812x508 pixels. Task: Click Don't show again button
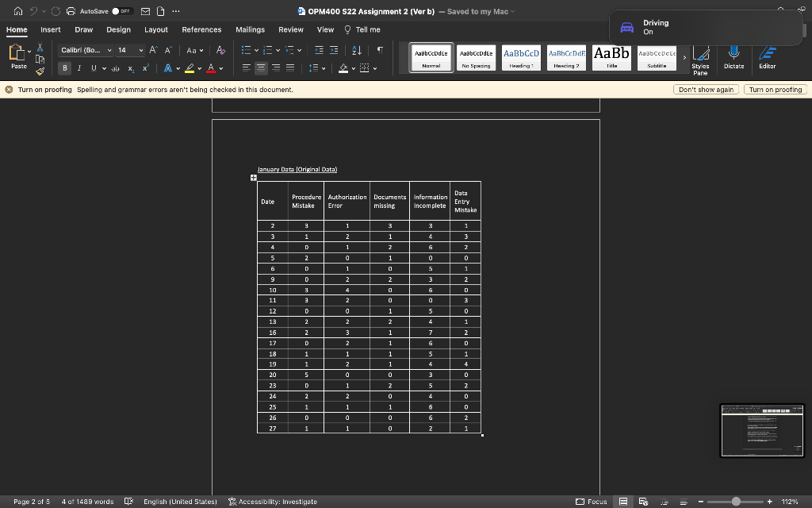pos(706,90)
